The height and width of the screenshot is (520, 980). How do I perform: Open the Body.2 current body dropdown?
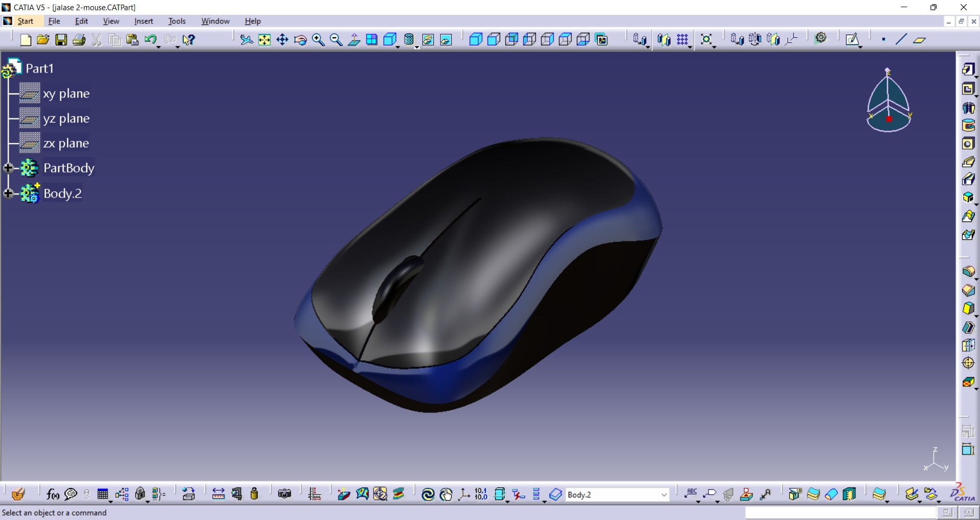tap(664, 494)
